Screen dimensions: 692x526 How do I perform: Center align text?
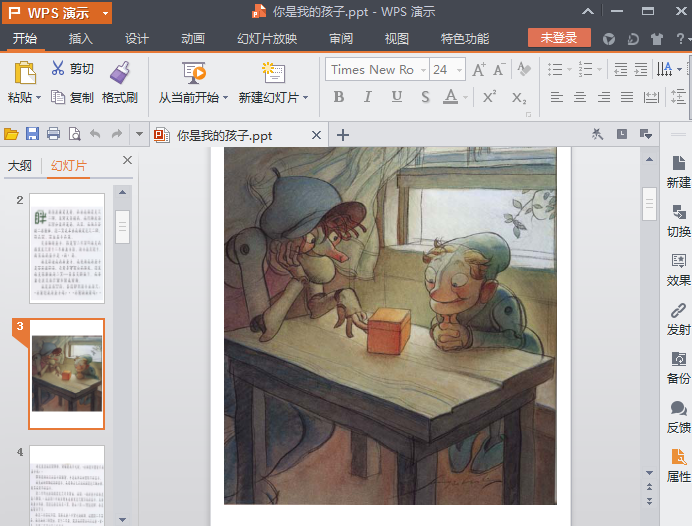click(580, 97)
